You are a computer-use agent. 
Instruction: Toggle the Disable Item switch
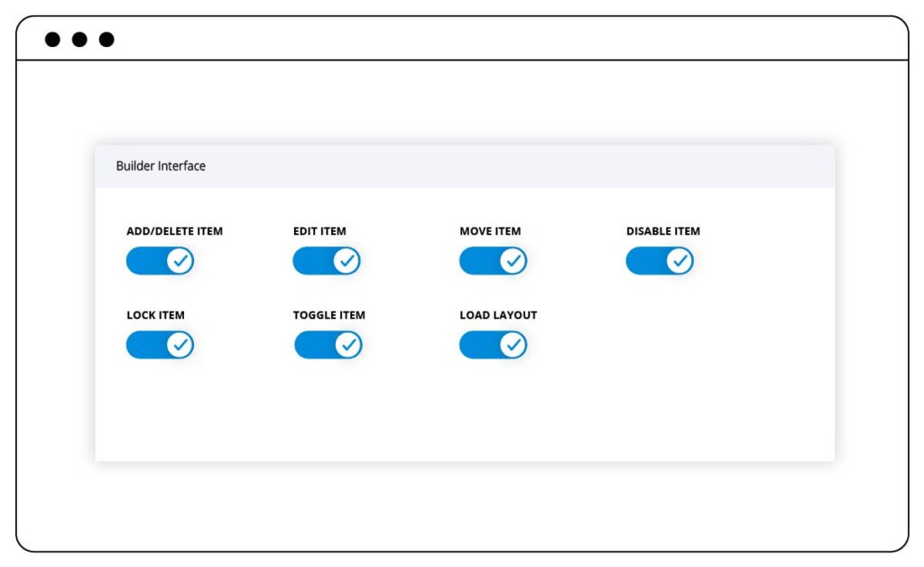pyautogui.click(x=660, y=261)
